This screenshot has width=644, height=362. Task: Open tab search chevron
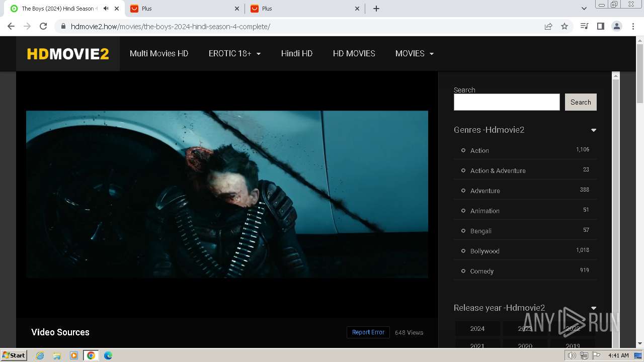click(584, 9)
